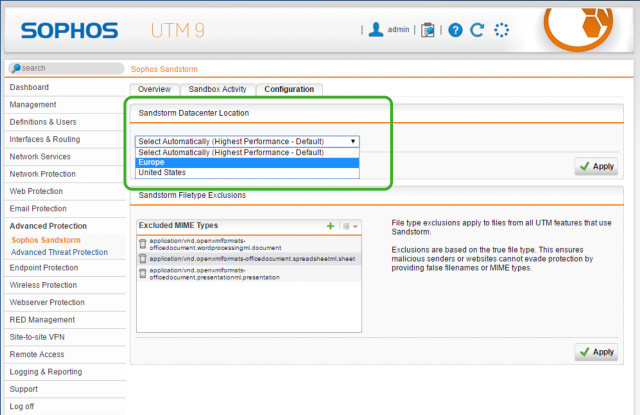This screenshot has height=415, width=640.
Task: Click the reload refresh arrow icon
Action: point(477,30)
